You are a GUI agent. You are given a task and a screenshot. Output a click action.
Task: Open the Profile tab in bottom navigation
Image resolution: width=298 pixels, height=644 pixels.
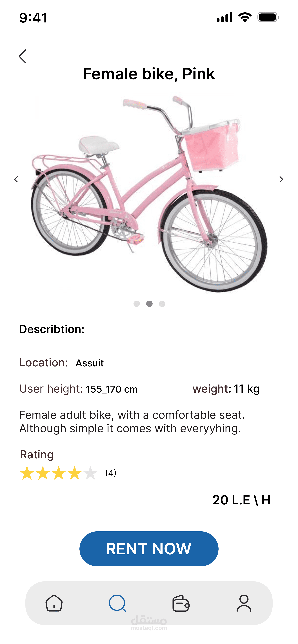click(x=244, y=603)
